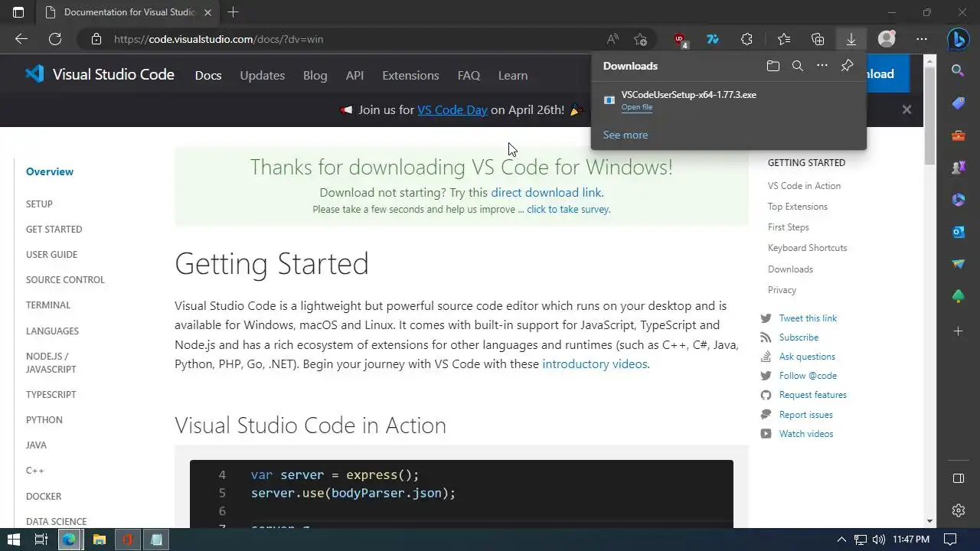
Task: Expand the LANGUAGES docs section
Action: click(x=52, y=331)
